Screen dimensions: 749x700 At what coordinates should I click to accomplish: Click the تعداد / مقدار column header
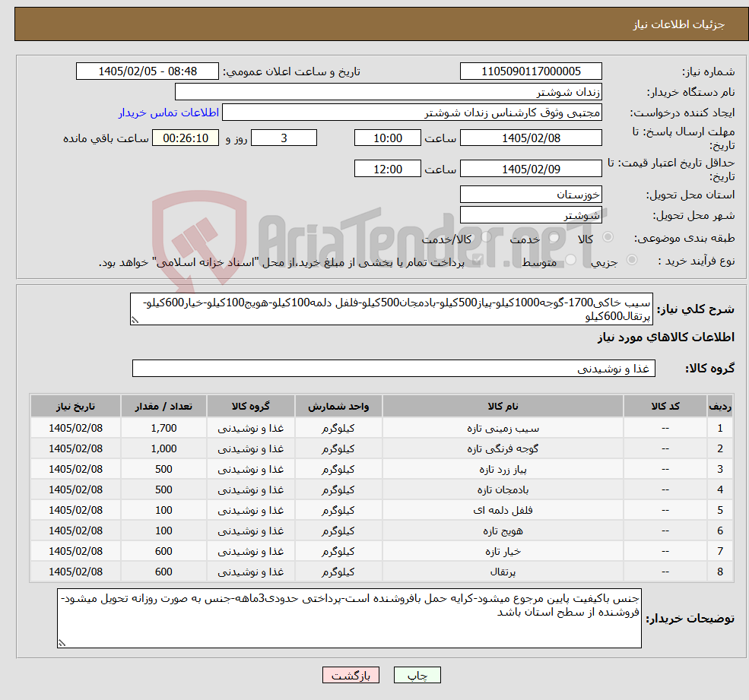[x=163, y=406]
